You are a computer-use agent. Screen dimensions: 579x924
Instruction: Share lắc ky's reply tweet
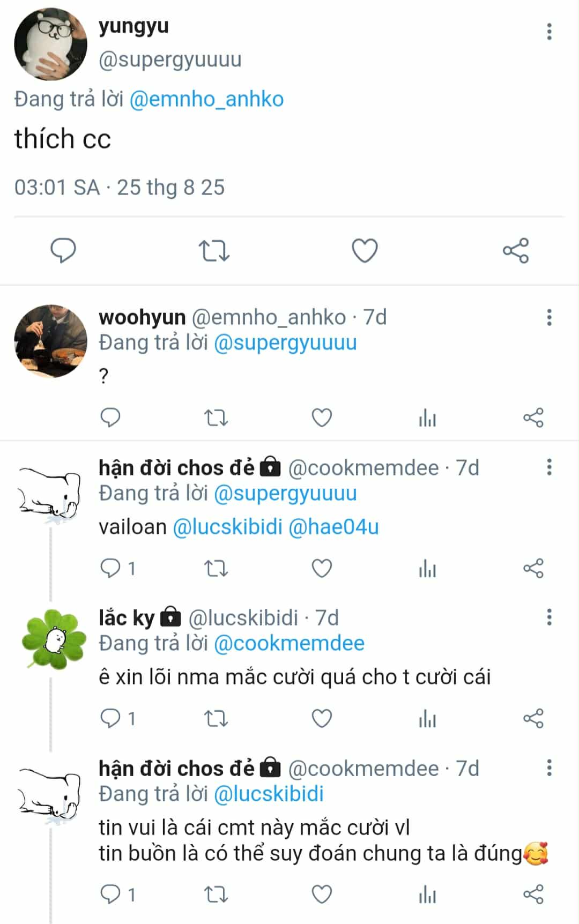(533, 718)
